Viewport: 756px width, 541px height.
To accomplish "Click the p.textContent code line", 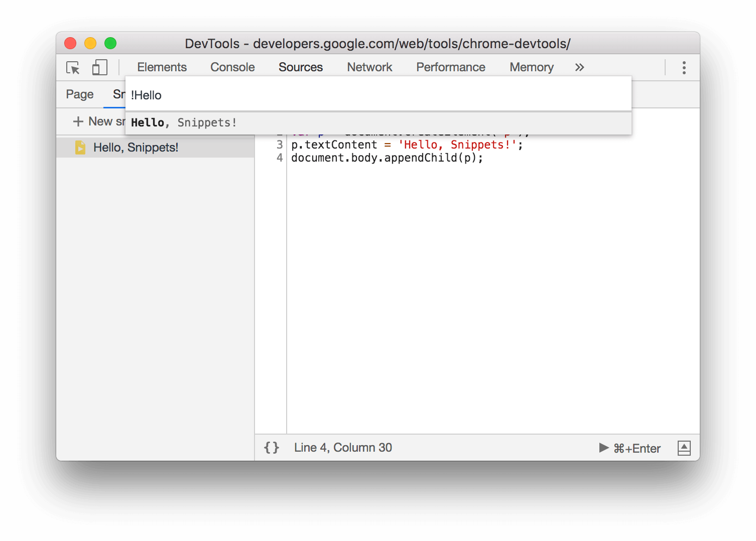I will [407, 145].
